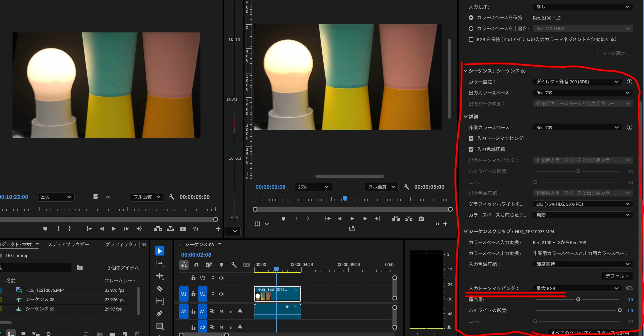Toggle V1 track visibility eye
The width and height of the screenshot is (644, 336).
[221, 294]
